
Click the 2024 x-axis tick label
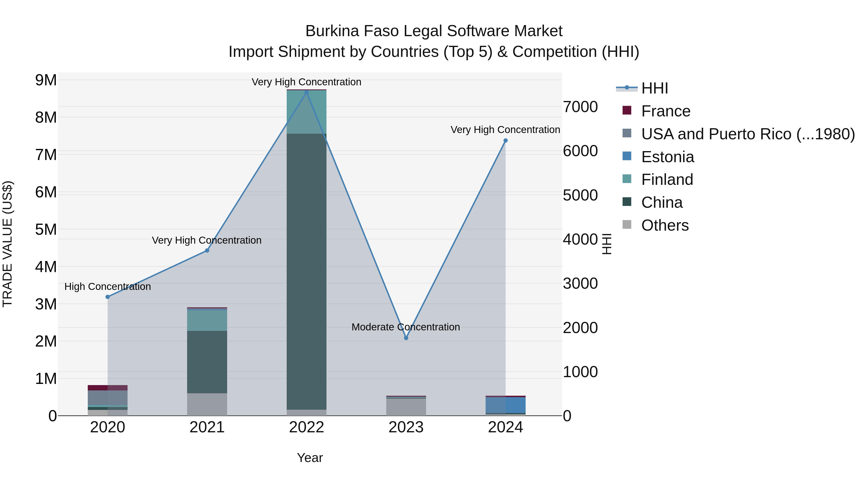tap(505, 427)
